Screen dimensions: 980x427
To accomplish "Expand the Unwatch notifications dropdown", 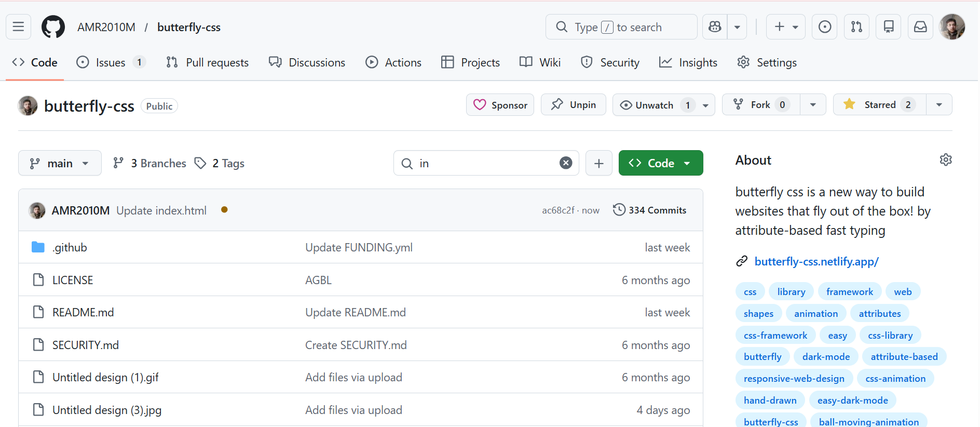I will point(705,105).
